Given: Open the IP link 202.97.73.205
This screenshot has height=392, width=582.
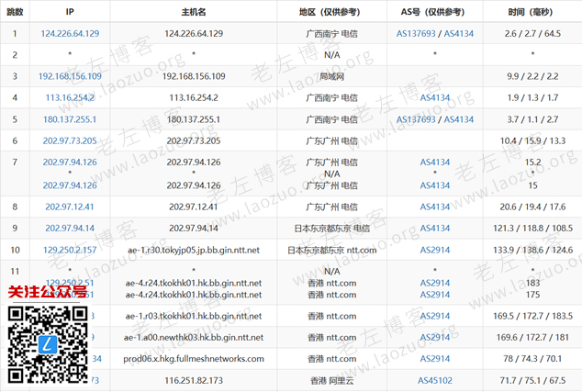Looking at the screenshot, I should pyautogui.click(x=70, y=140).
